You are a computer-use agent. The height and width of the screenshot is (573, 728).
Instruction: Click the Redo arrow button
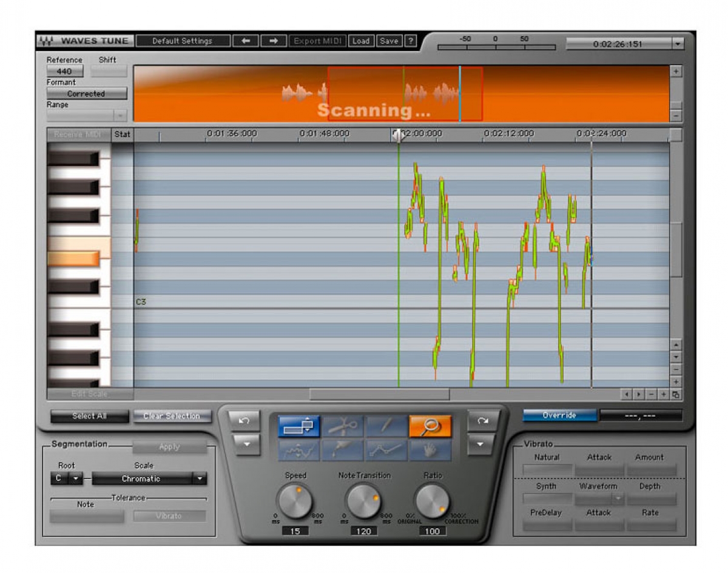482,421
